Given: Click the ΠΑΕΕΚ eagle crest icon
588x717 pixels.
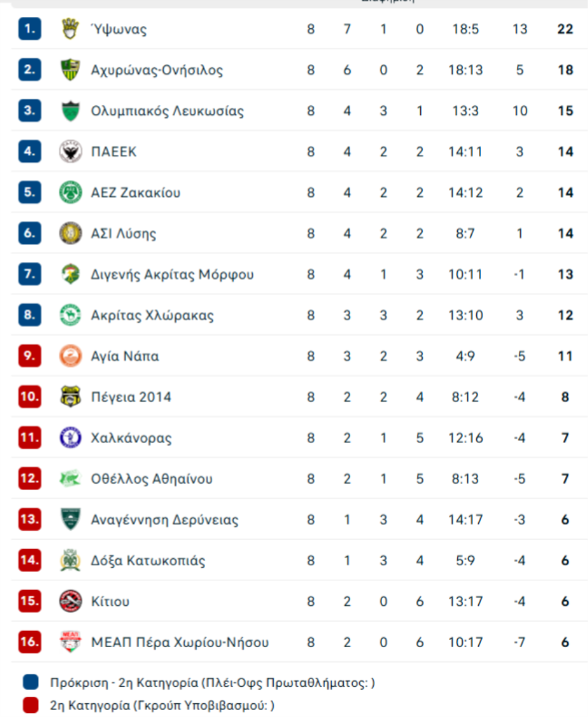Looking at the screenshot, I should click(x=71, y=152).
